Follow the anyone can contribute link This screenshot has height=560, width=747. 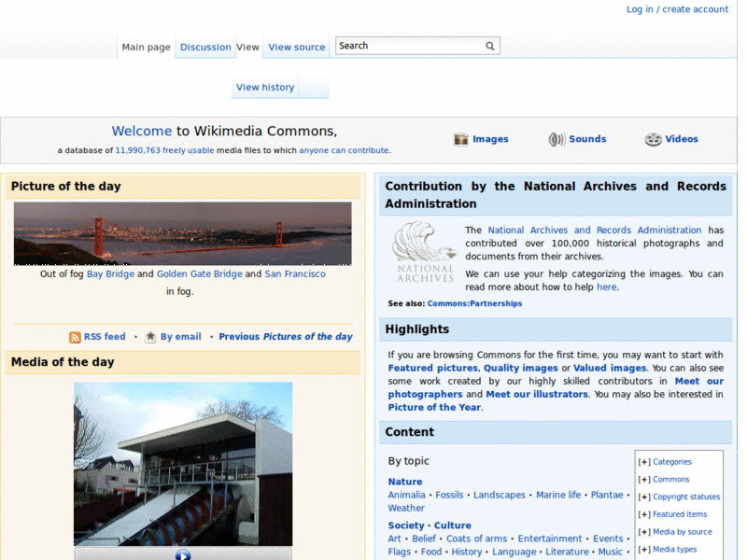344,150
